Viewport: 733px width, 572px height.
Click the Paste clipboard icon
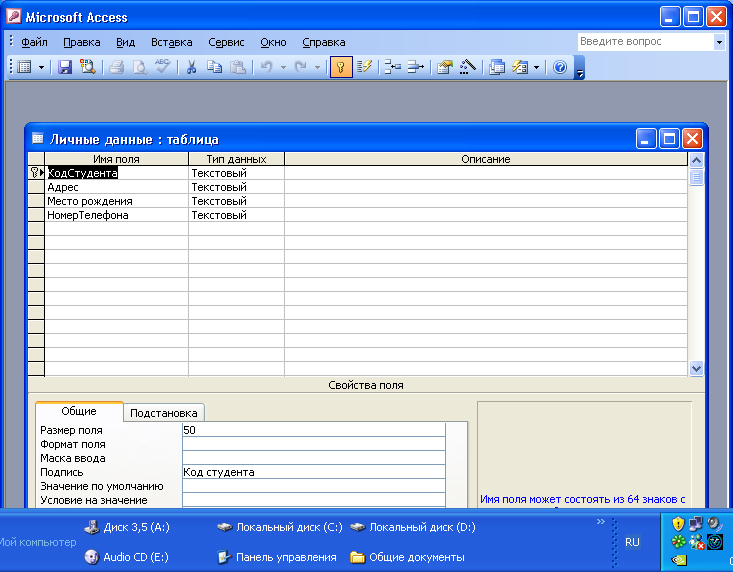coord(238,67)
